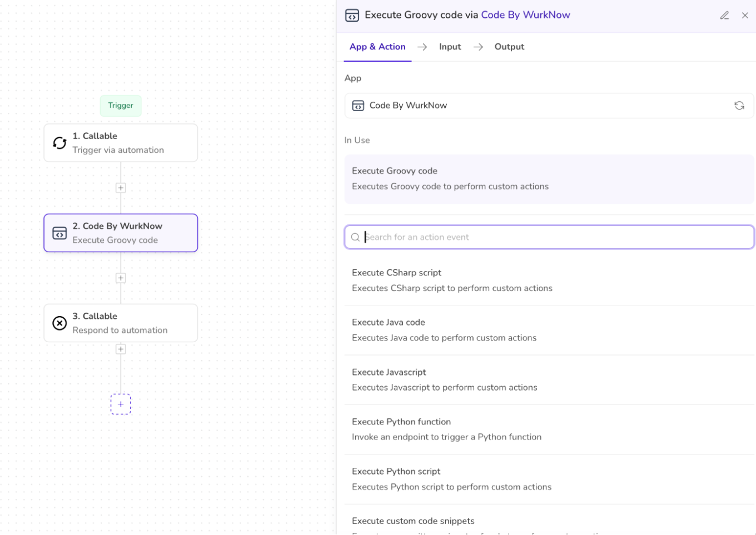Add a step between steps 2 and 3
This screenshot has width=756, height=535.
pos(121,278)
